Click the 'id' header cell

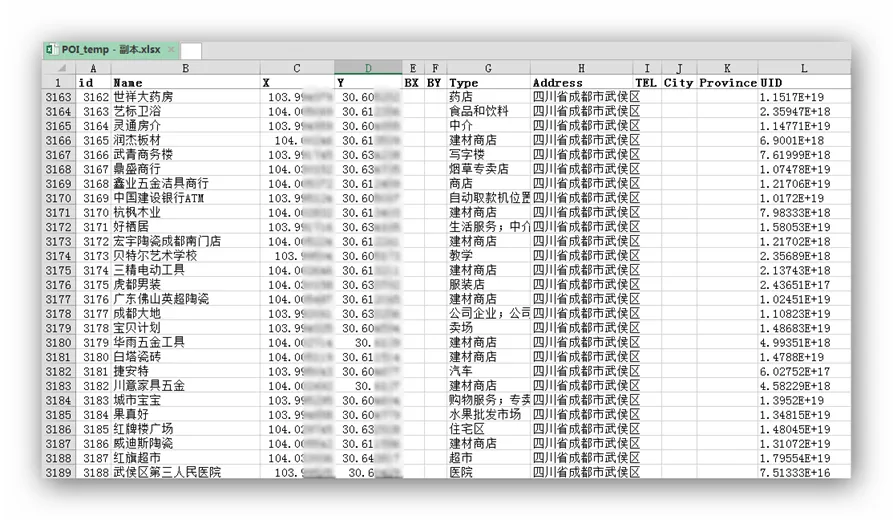pyautogui.click(x=93, y=83)
